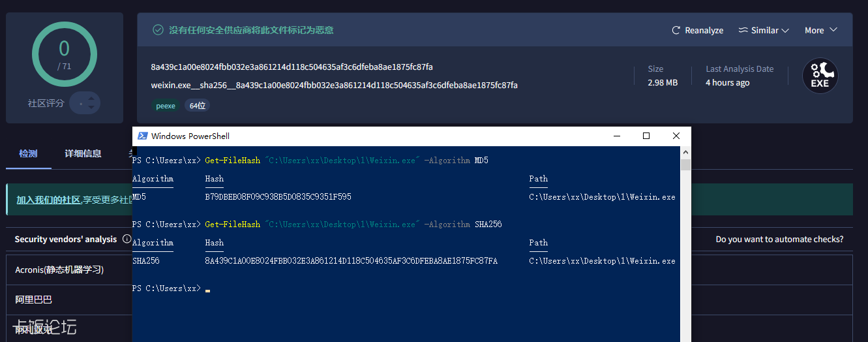
Task: Maximize the Windows PowerShell window
Action: [646, 136]
